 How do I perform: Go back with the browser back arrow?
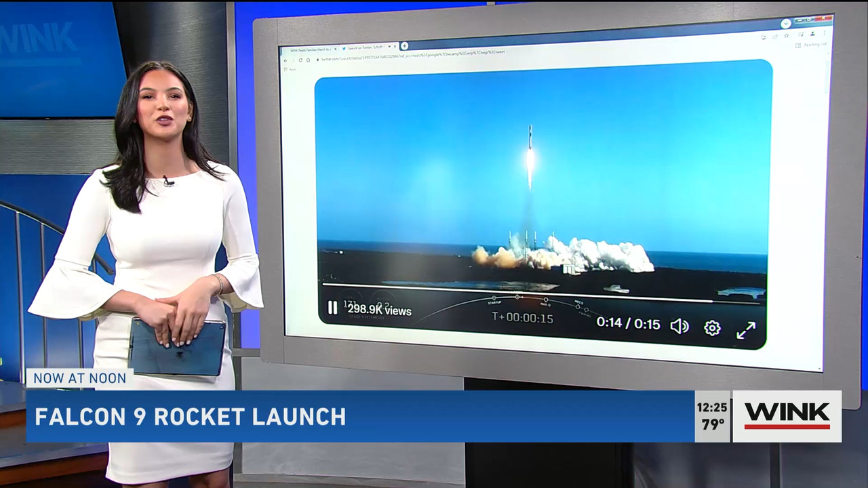(x=285, y=60)
